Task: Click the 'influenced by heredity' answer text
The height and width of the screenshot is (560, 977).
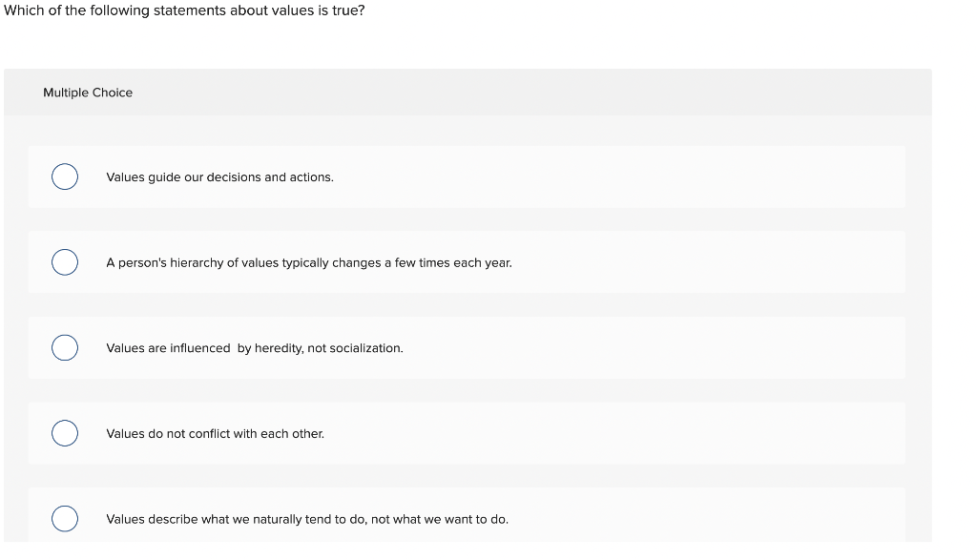Action: click(255, 348)
